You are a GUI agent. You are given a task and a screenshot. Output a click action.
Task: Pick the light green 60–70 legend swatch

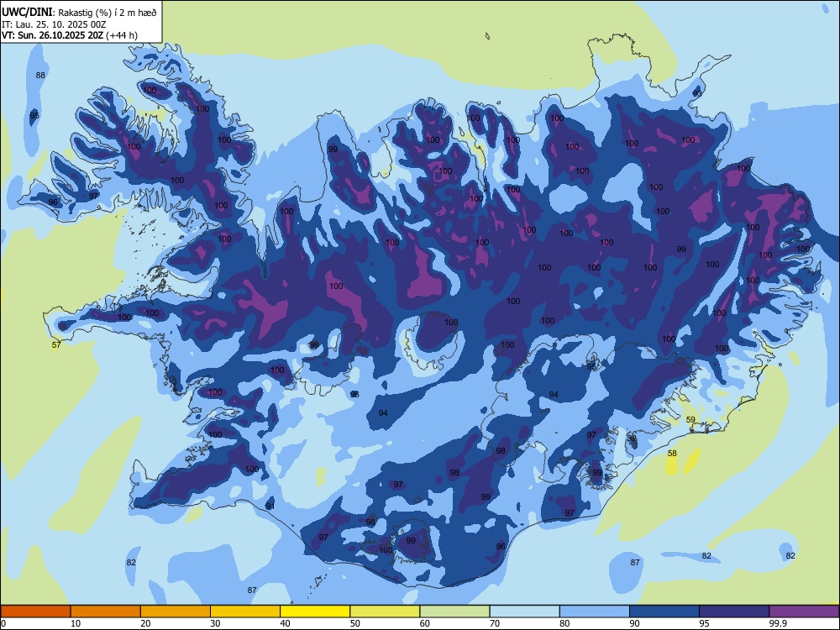(x=454, y=612)
